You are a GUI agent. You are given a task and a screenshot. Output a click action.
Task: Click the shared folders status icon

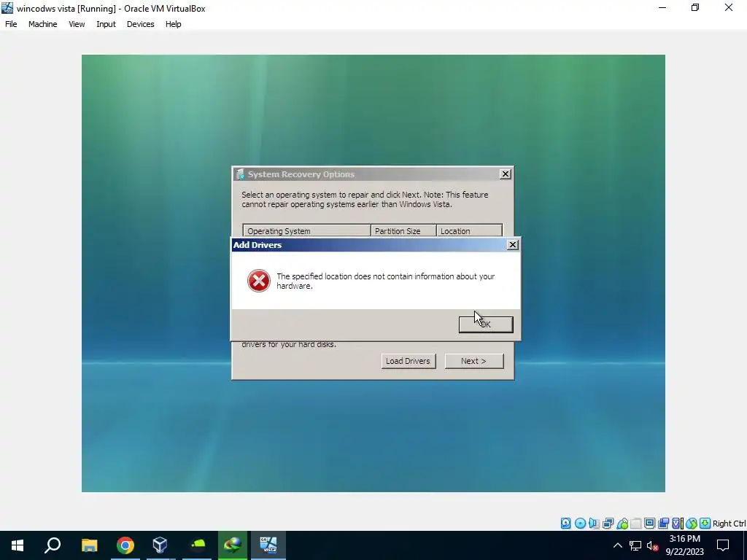[x=635, y=524]
